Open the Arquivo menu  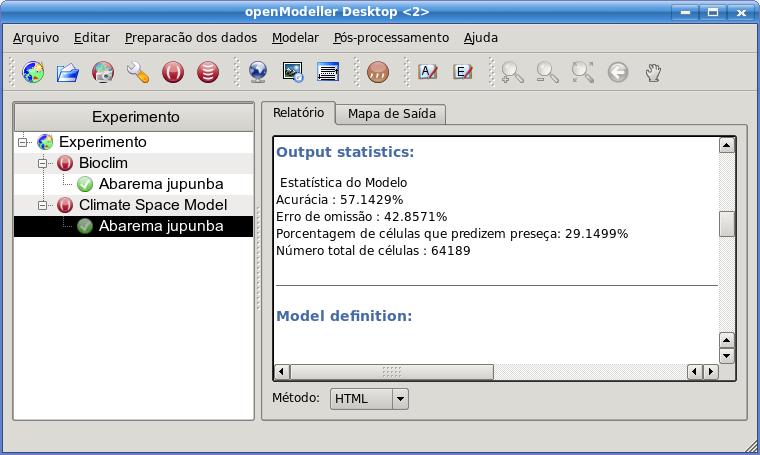pyautogui.click(x=36, y=38)
